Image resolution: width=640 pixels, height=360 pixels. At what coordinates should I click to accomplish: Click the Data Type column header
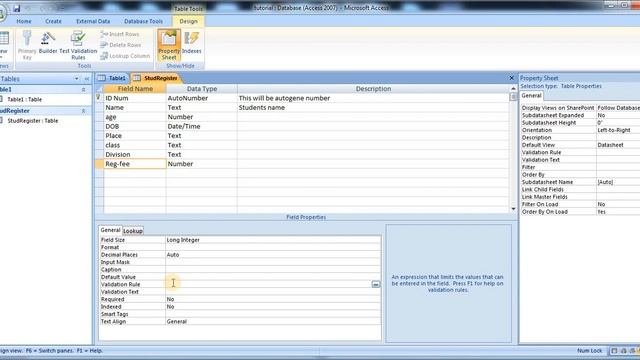pyautogui.click(x=202, y=89)
